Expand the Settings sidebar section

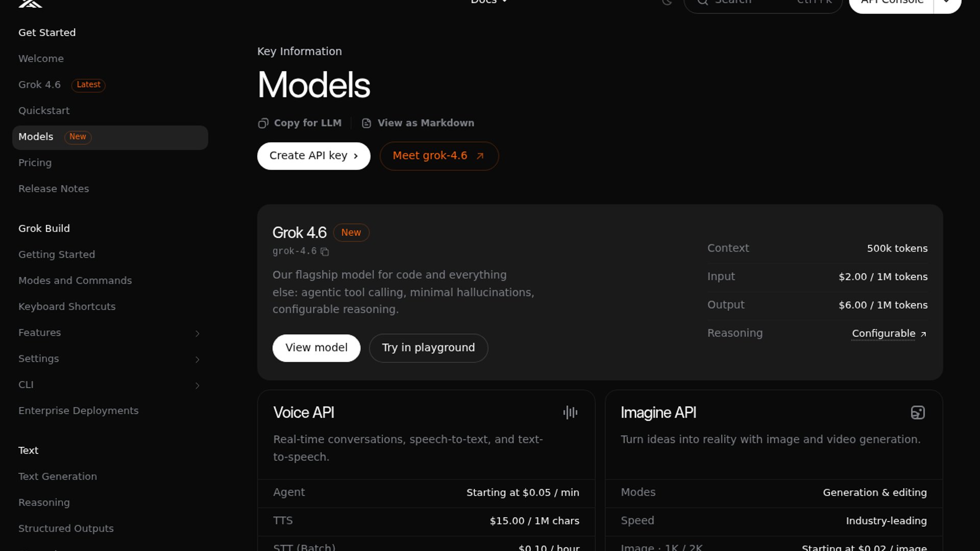(198, 360)
